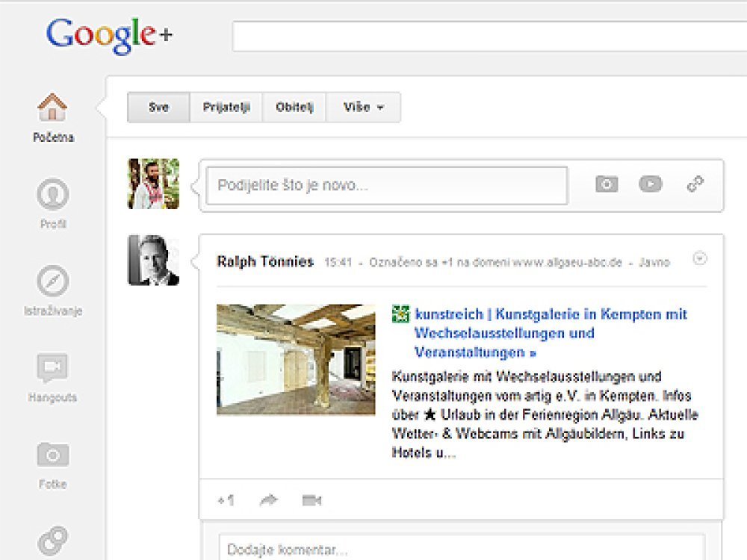The height and width of the screenshot is (560, 747).
Task: Click the share arrow under the post
Action: (x=268, y=500)
